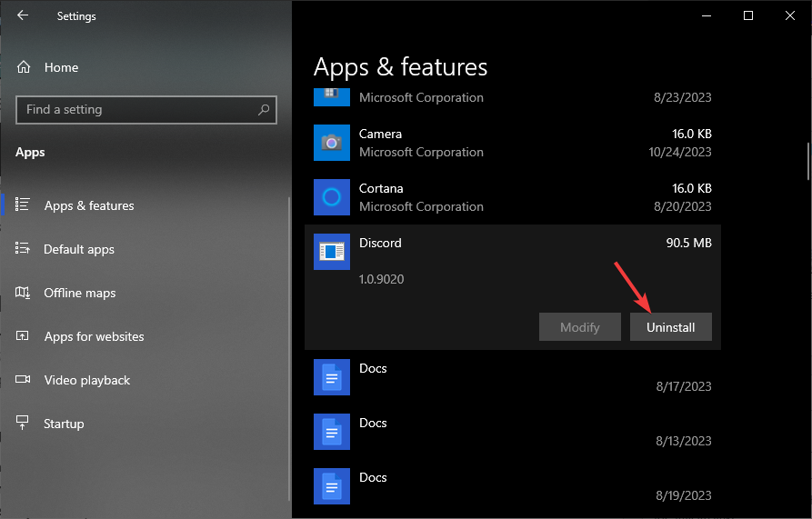Click the Default apps sidebar icon
This screenshot has height=519, width=812.
point(22,248)
